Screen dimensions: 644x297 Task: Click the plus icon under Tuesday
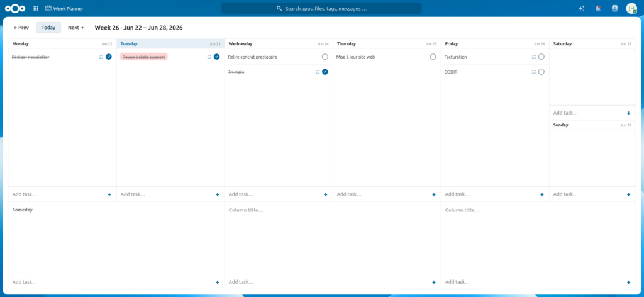coord(217,194)
